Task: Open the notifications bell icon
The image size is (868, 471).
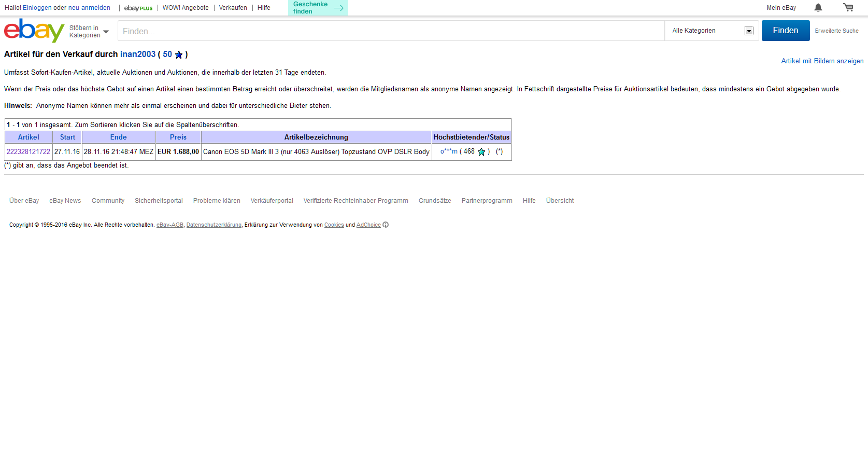Action: point(818,7)
